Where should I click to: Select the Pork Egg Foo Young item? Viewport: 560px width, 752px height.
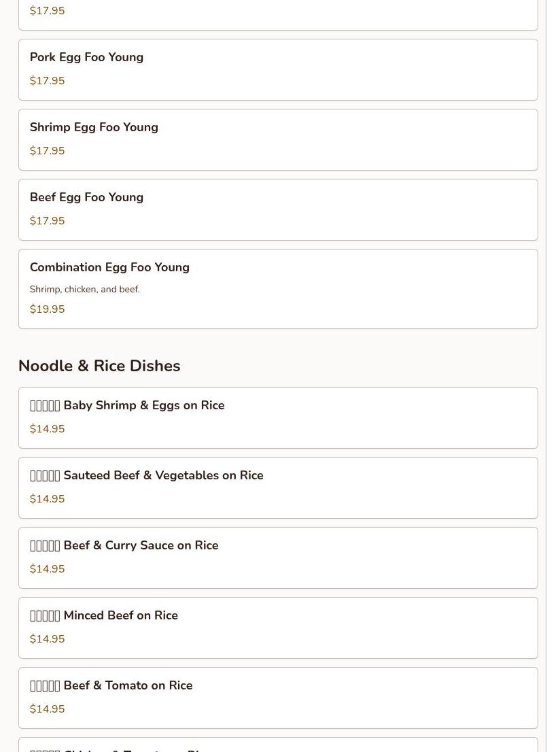[86, 58]
